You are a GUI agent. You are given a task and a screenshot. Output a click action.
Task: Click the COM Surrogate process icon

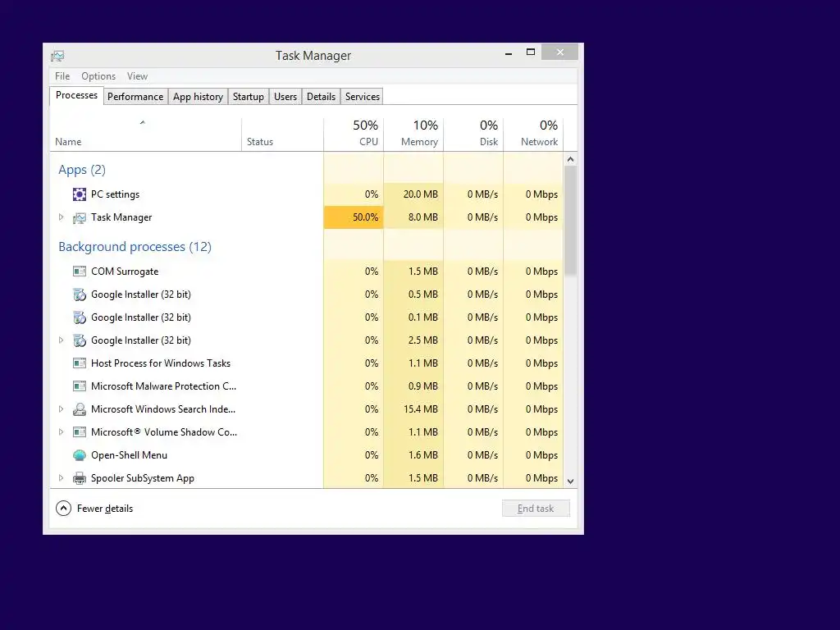(x=80, y=272)
